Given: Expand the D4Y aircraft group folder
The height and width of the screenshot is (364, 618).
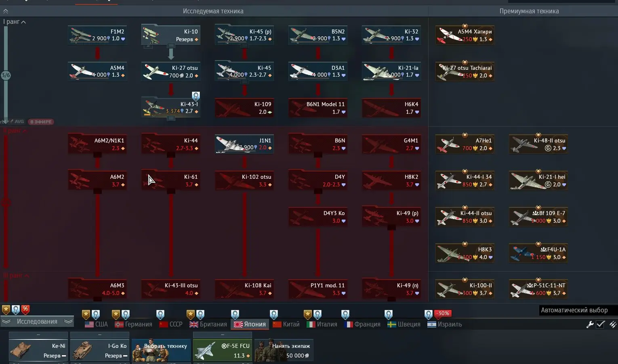Looking at the screenshot, I should [x=318, y=180].
